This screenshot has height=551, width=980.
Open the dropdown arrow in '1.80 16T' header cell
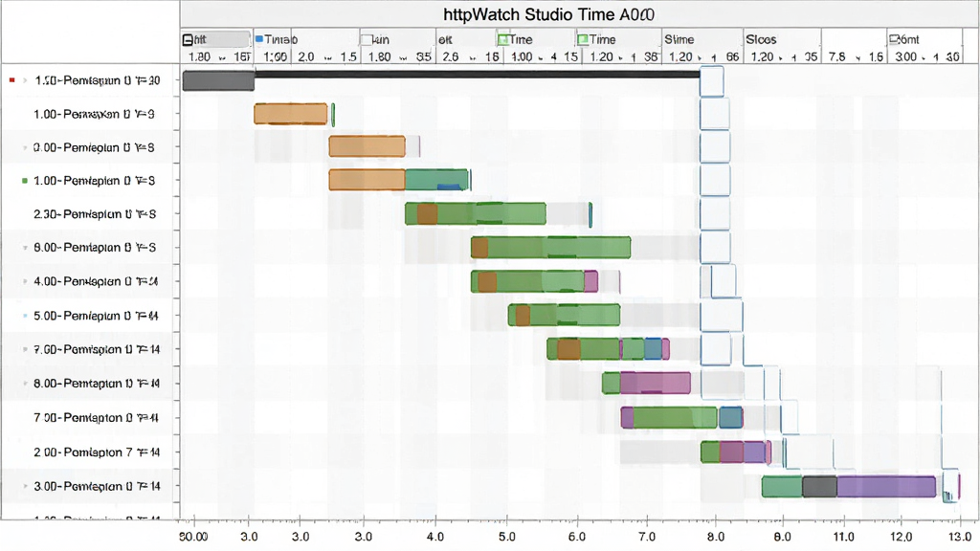click(x=222, y=58)
